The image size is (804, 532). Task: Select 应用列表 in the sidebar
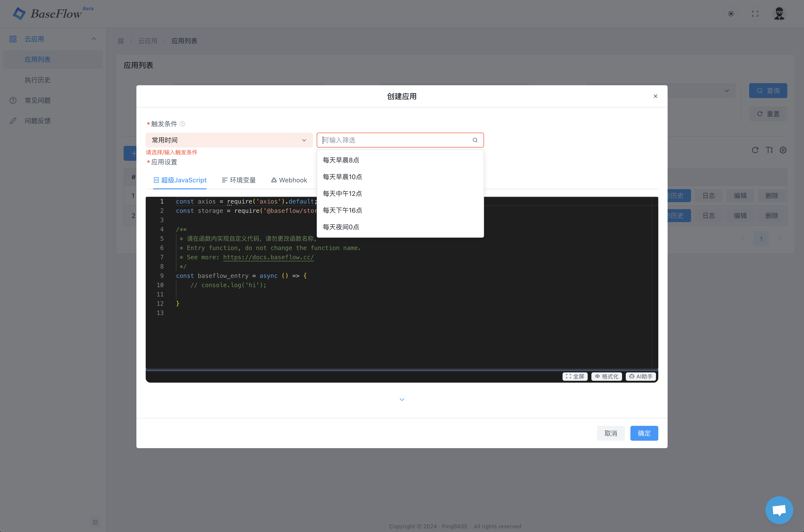tap(53, 60)
